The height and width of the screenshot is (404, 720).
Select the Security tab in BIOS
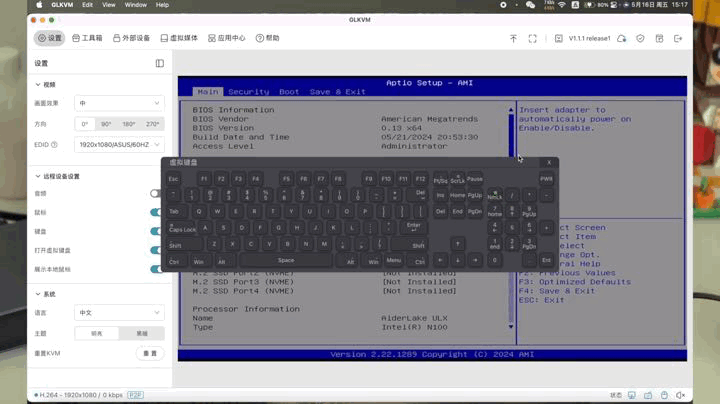tap(248, 92)
